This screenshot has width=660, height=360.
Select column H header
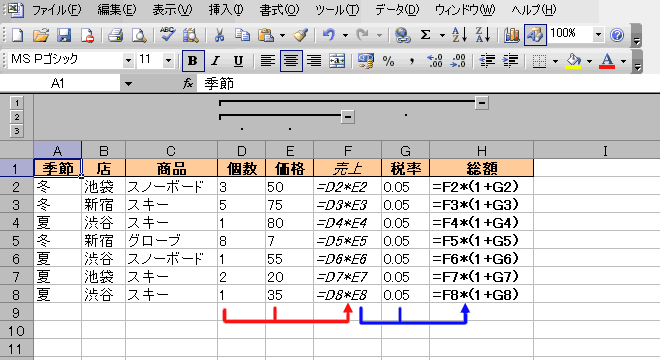(x=482, y=150)
